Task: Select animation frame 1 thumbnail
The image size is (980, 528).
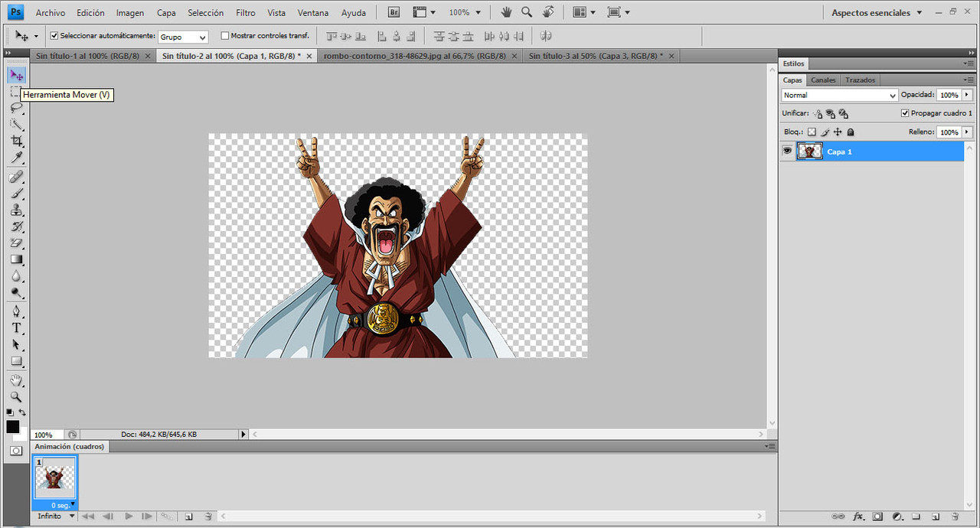Action: coord(54,477)
